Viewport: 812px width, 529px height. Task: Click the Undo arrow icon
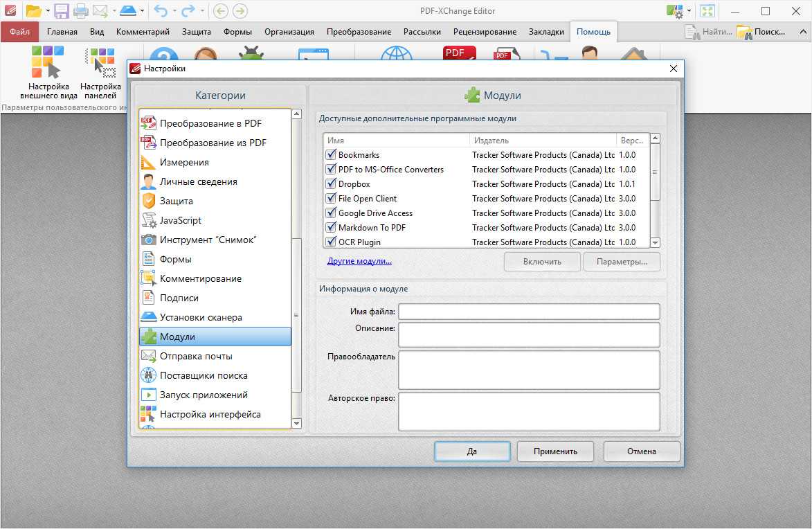tap(161, 11)
